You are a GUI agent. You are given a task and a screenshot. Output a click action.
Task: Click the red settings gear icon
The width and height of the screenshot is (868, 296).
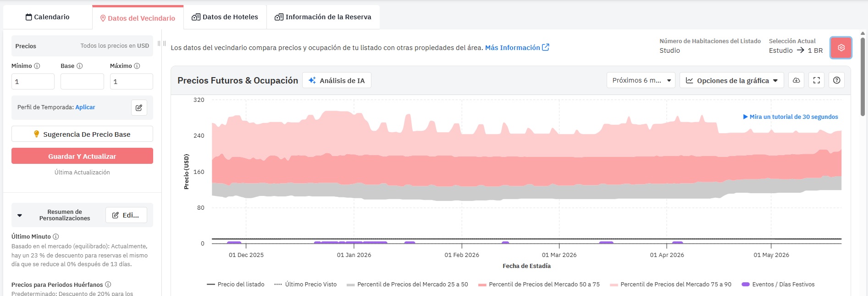pyautogui.click(x=841, y=48)
